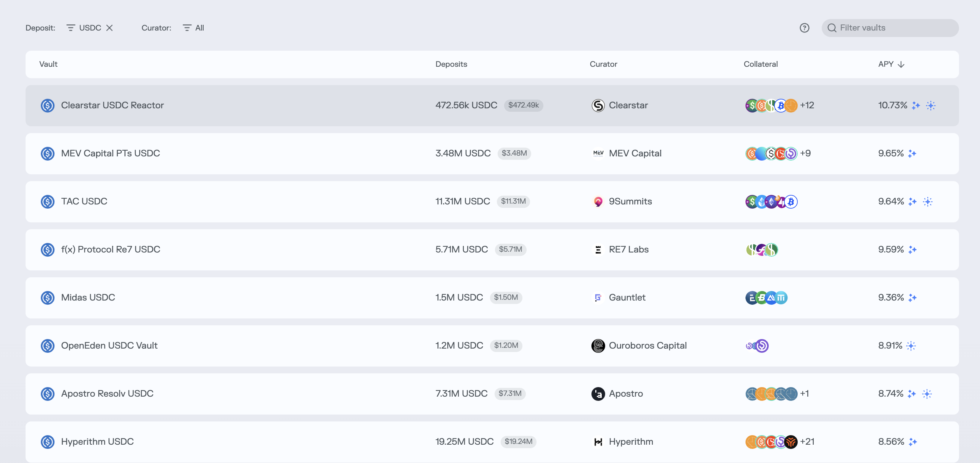Click the Hyperithm USDC collateral icons
This screenshot has width=980, height=463.
coord(771,442)
